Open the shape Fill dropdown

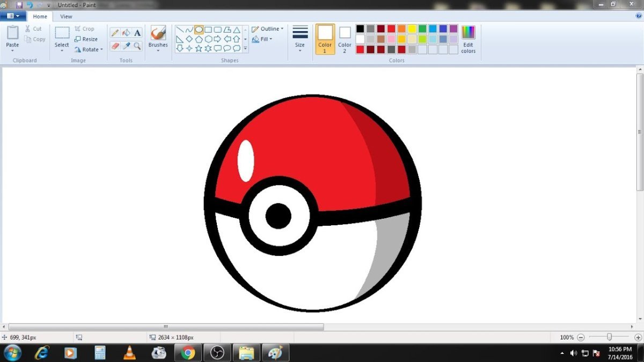[x=263, y=39]
